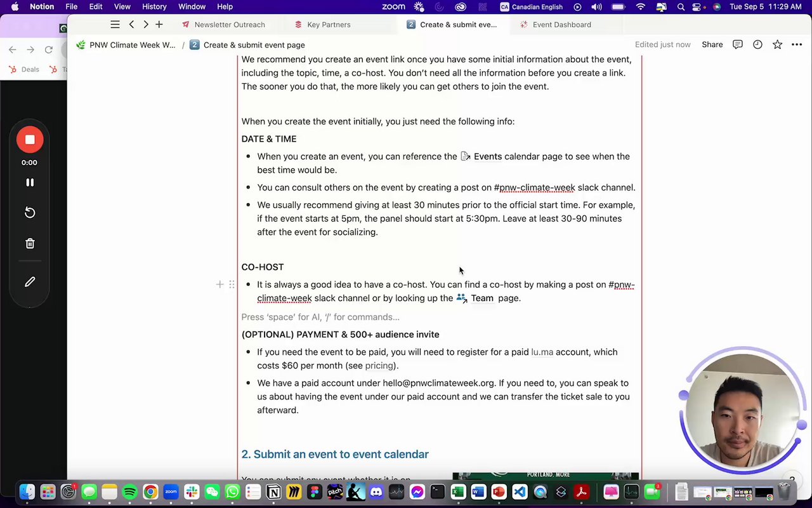This screenshot has height=508, width=812.
Task: Open Visual Studio Code from the dock
Action: (520, 491)
